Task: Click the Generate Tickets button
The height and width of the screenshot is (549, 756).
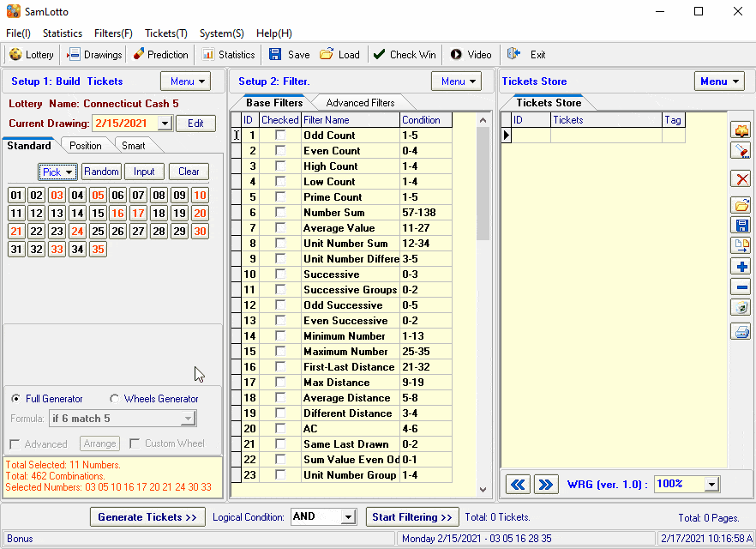Action: point(147,517)
